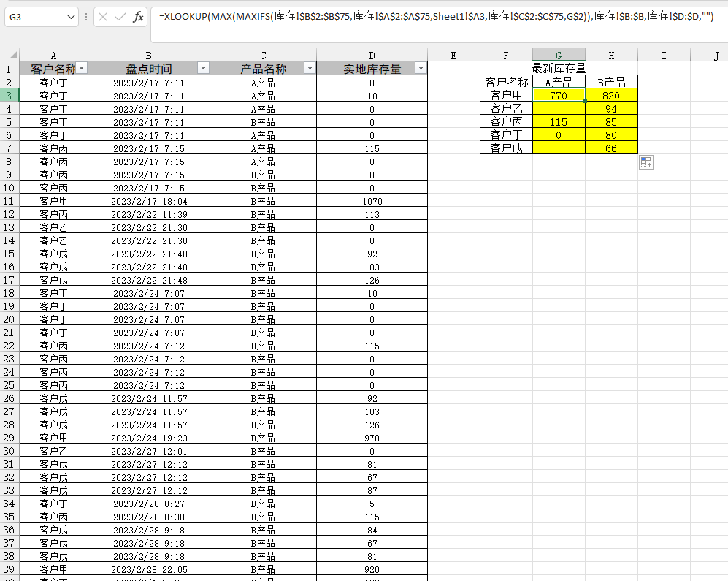The width and height of the screenshot is (728, 581).
Task: Click the B产品 header in summary table
Action: coord(611,83)
